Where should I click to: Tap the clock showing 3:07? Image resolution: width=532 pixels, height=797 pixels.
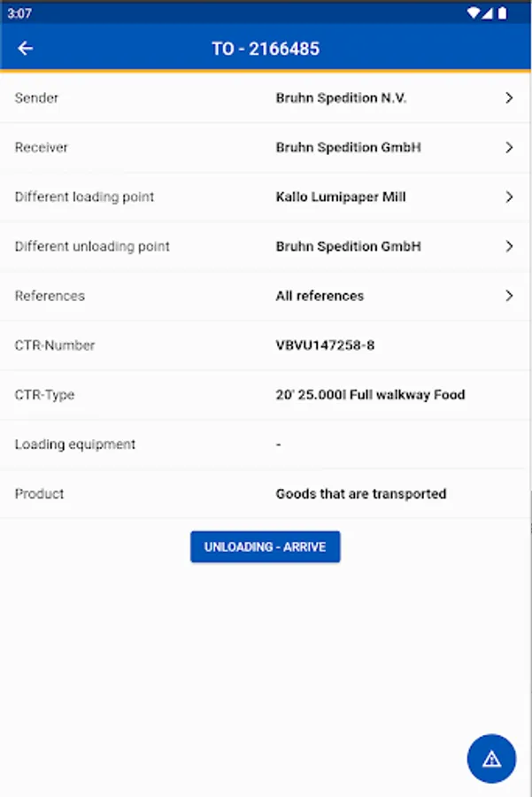pos(19,13)
